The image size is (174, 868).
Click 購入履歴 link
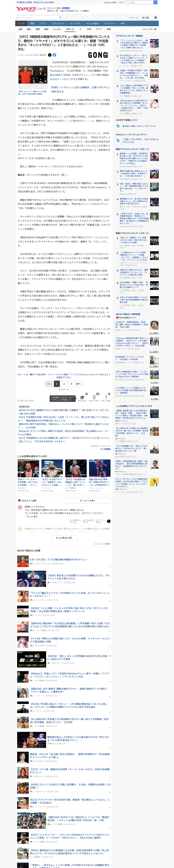[x=146, y=18]
